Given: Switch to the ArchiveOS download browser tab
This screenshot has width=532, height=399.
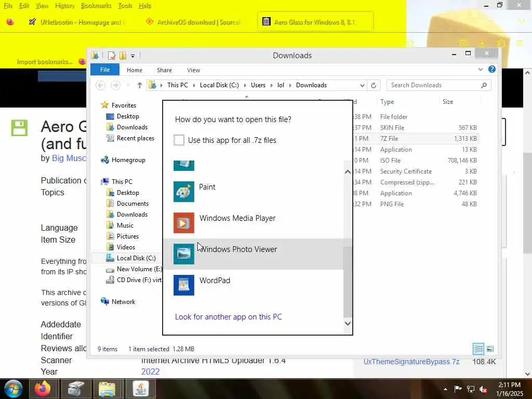Looking at the screenshot, I should (x=193, y=22).
